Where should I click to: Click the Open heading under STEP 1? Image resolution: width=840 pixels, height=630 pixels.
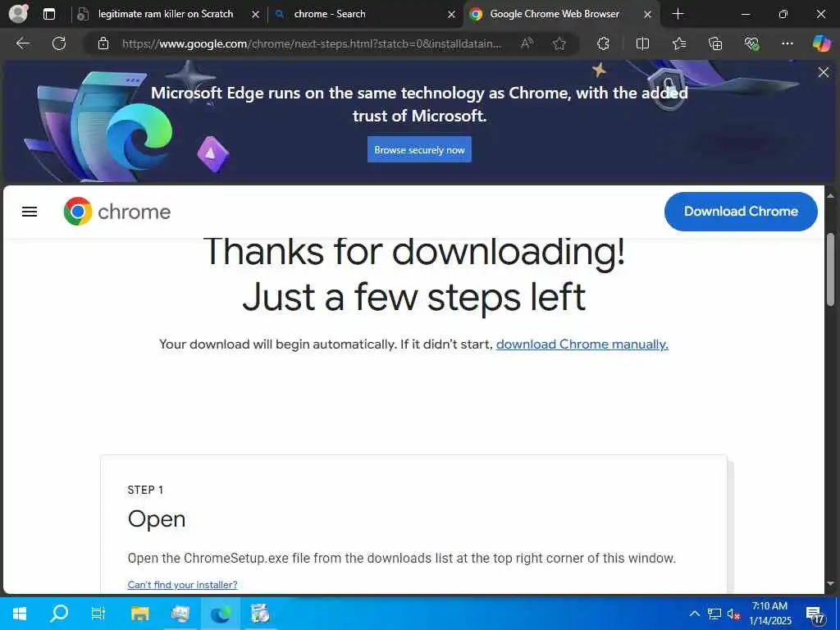pyautogui.click(x=157, y=519)
